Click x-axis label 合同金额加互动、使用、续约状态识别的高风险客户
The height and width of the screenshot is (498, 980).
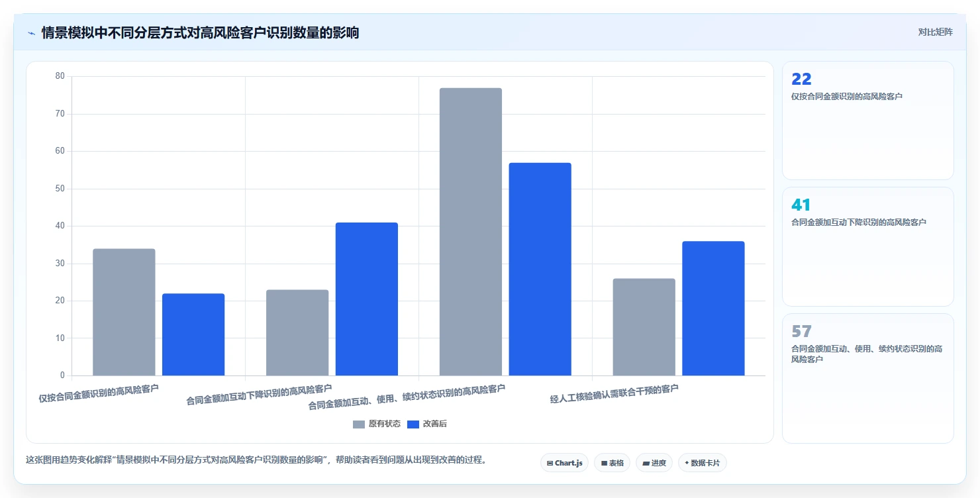click(407, 397)
